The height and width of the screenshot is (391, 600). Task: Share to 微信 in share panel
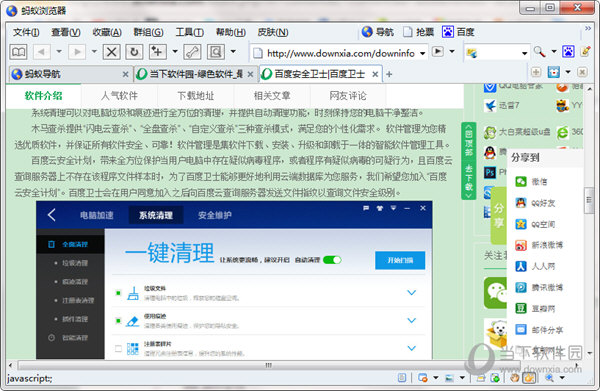point(532,181)
